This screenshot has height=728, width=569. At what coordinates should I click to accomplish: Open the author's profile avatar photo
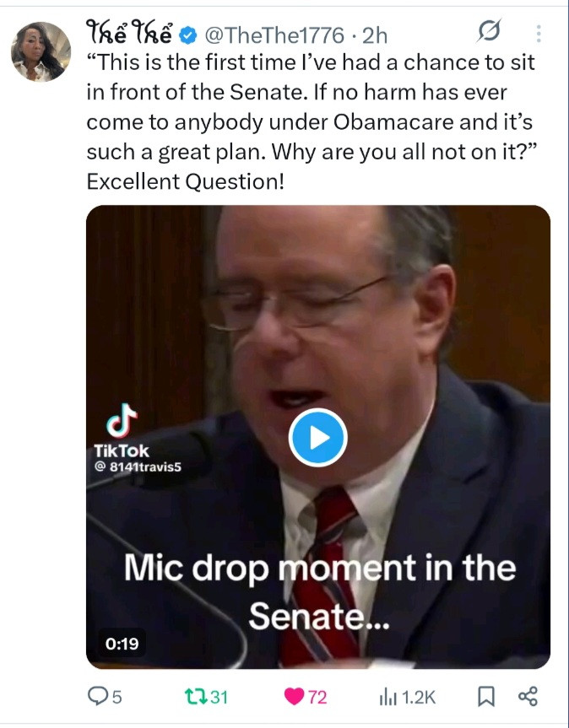coord(40,51)
